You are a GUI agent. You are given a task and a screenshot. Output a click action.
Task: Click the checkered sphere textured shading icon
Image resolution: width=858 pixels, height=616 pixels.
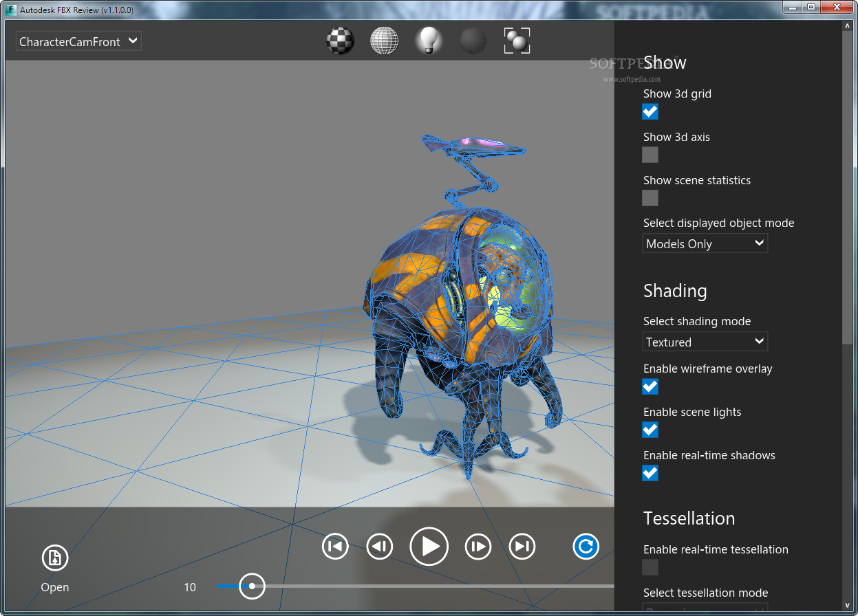click(340, 41)
